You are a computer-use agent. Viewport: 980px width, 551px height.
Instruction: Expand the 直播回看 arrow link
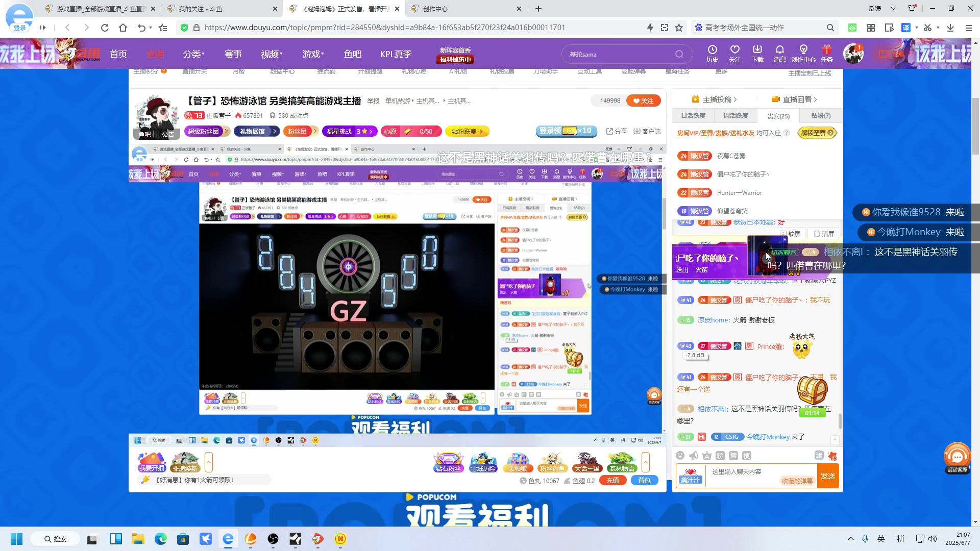click(794, 99)
